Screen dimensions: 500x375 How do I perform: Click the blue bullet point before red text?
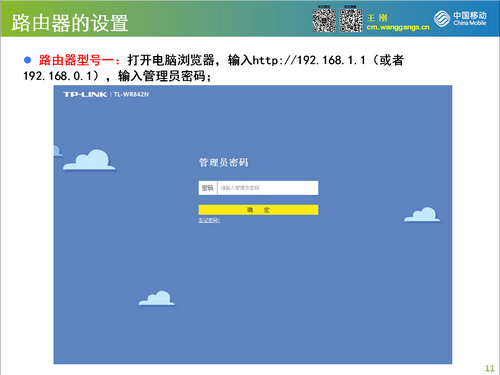pos(27,60)
